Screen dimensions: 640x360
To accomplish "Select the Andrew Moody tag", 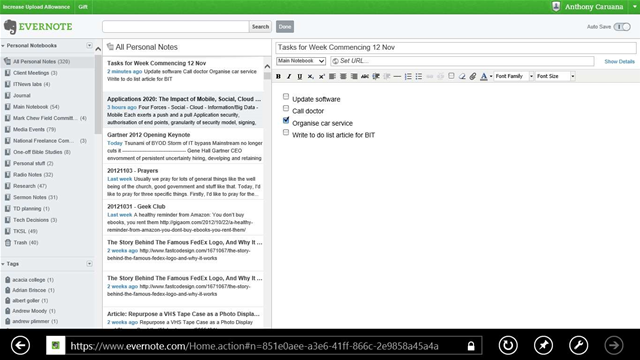I will pyautogui.click(x=33, y=311).
